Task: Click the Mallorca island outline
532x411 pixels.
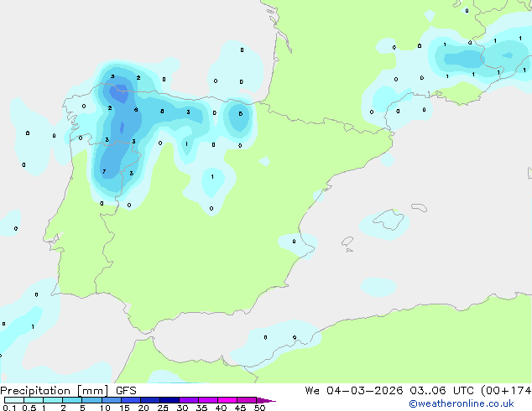Action: pos(389,220)
